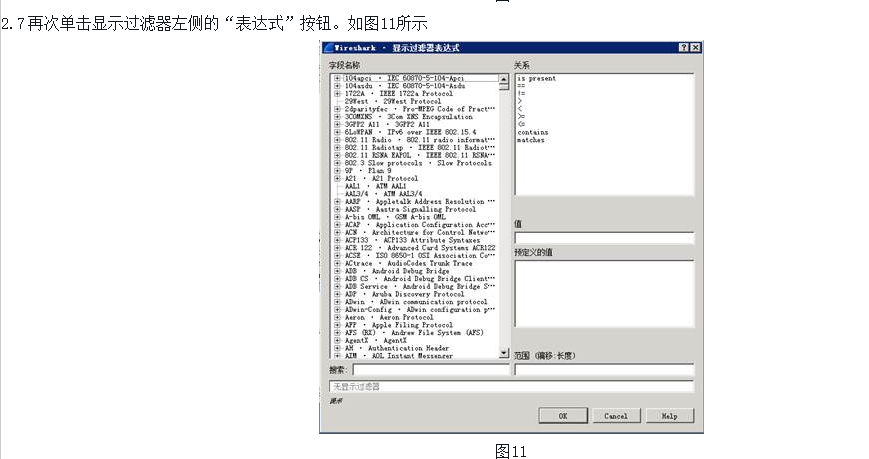Select the ACN Architecture for Control row
Screen dimensions: 869x459
pyautogui.click(x=420, y=232)
